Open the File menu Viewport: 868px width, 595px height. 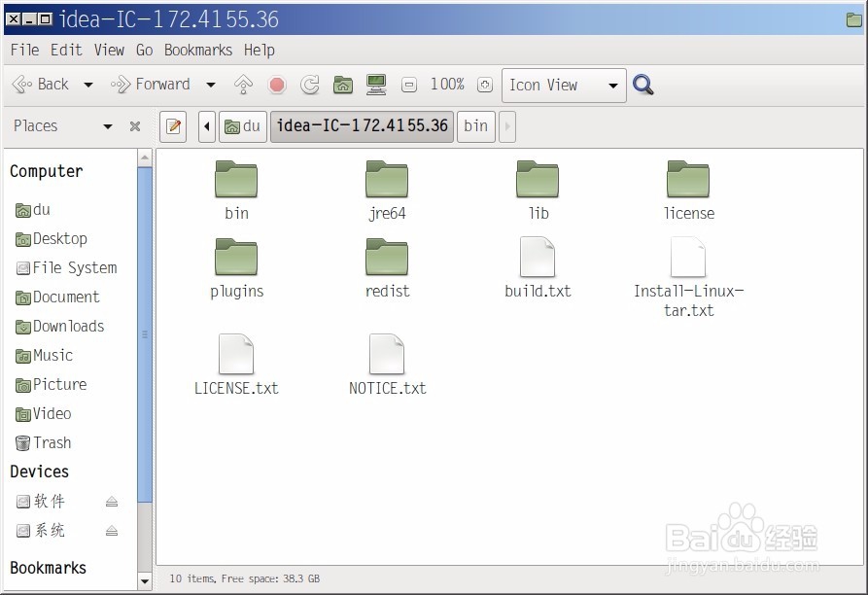coord(25,50)
